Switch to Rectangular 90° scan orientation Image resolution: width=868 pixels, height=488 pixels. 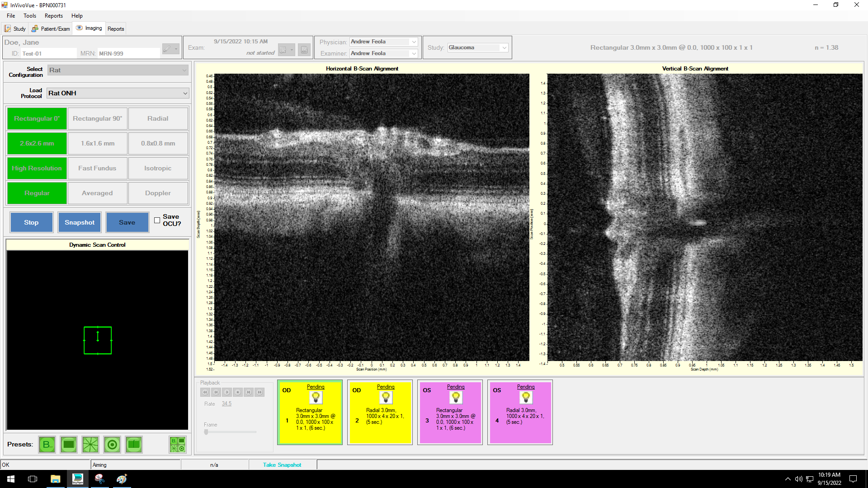[97, 118]
